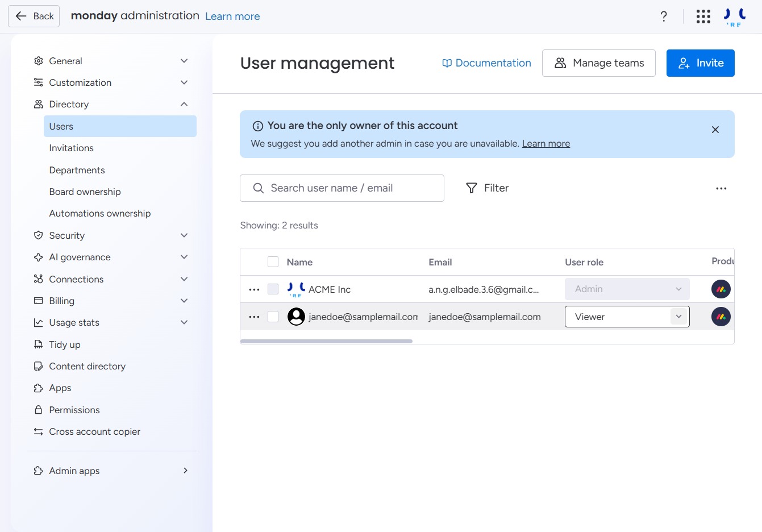The height and width of the screenshot is (532, 762).
Task: Expand the Security section chevron
Action: [x=184, y=235]
